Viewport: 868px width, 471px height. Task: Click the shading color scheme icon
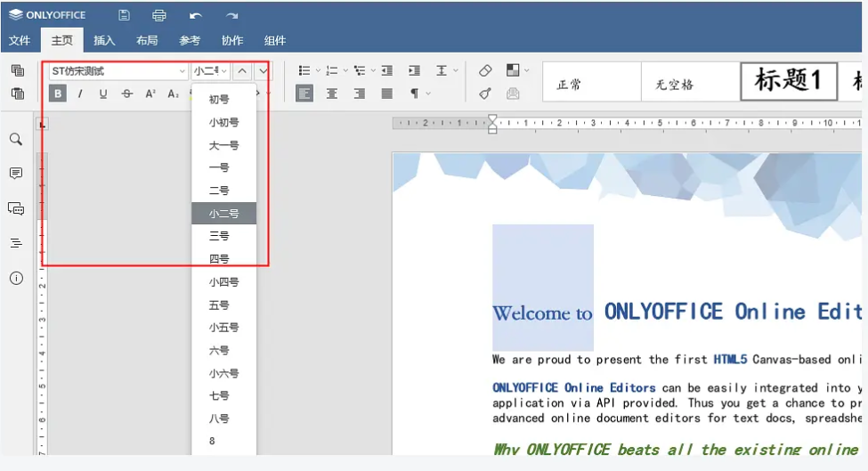[513, 70]
